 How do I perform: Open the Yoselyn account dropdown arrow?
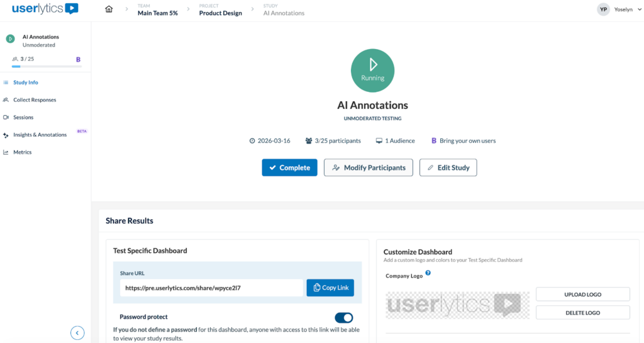[640, 10]
